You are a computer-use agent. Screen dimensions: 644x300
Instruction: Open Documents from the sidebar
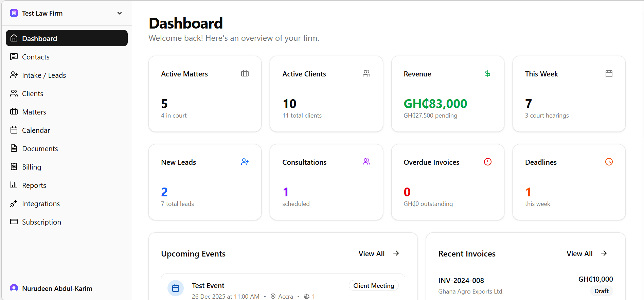point(67,148)
